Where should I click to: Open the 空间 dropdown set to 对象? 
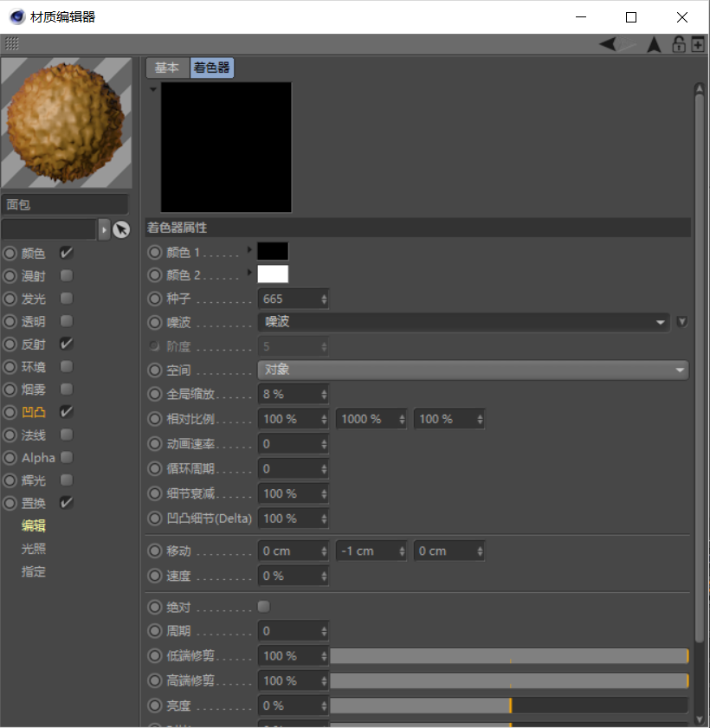pos(473,370)
